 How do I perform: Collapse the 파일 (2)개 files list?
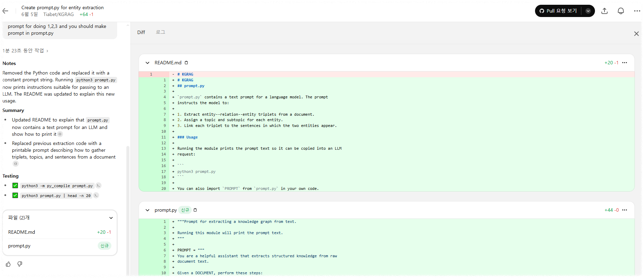(x=111, y=218)
